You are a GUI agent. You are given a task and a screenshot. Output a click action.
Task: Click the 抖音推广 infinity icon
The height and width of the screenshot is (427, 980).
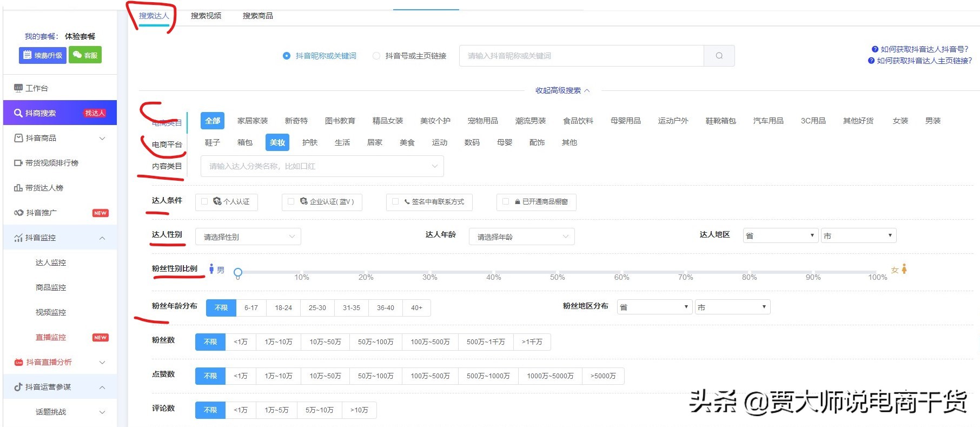[18, 213]
